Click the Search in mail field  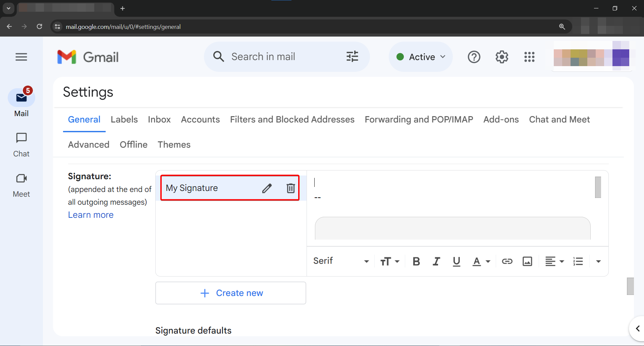point(282,57)
